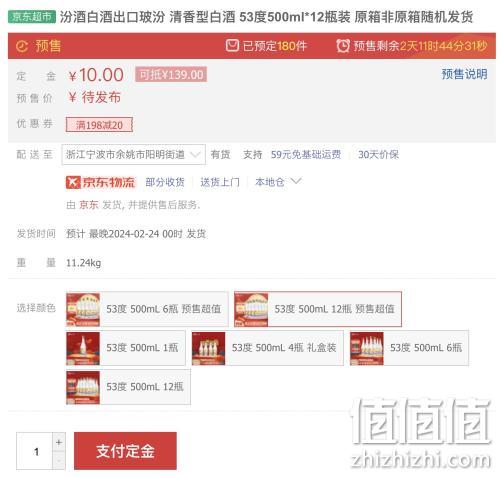Image resolution: width=500 pixels, height=477 pixels.
Task: Select option 53度 500mL 6瓶 预售超值
Action: click(147, 309)
